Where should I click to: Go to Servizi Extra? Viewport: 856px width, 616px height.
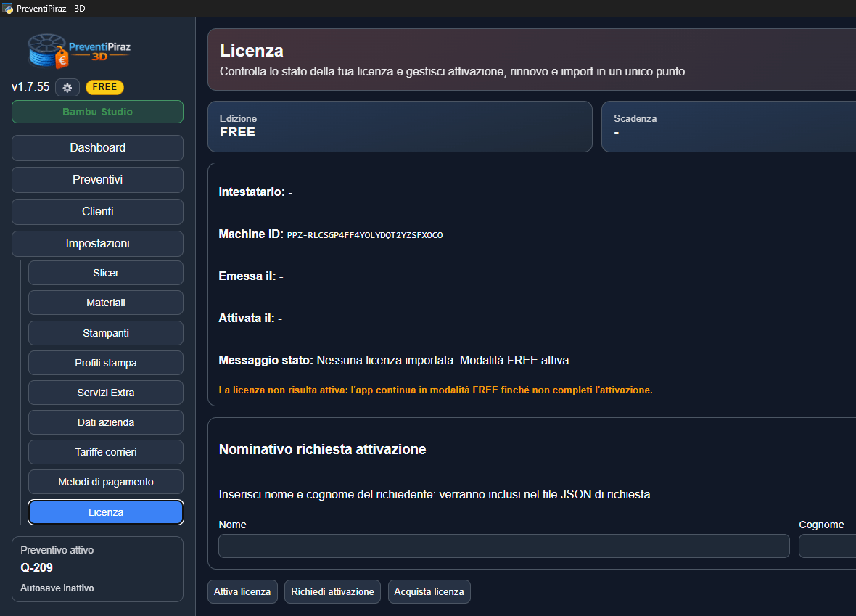(106, 393)
